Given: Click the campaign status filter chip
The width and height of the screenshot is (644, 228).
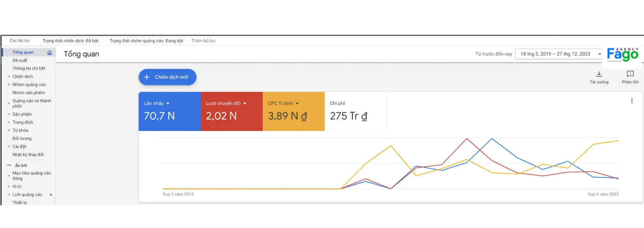Looking at the screenshot, I should pyautogui.click(x=70, y=41).
